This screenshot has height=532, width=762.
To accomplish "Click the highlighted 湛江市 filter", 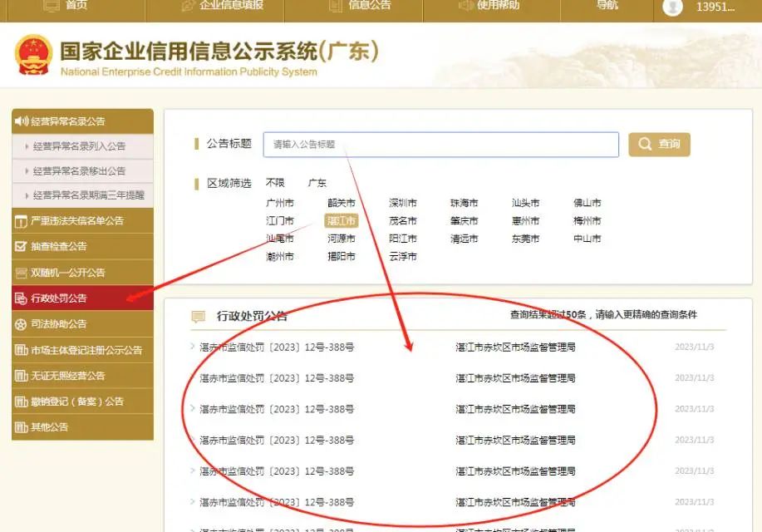I will (x=342, y=221).
